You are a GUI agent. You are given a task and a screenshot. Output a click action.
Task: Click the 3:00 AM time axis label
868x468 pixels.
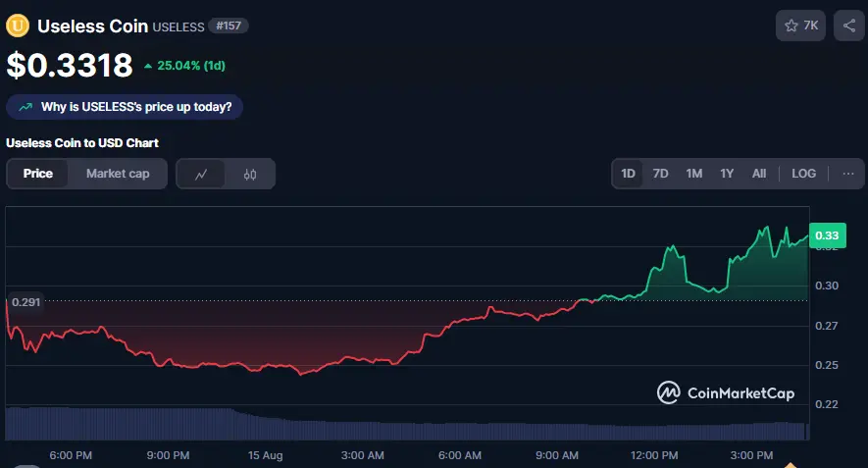point(362,455)
